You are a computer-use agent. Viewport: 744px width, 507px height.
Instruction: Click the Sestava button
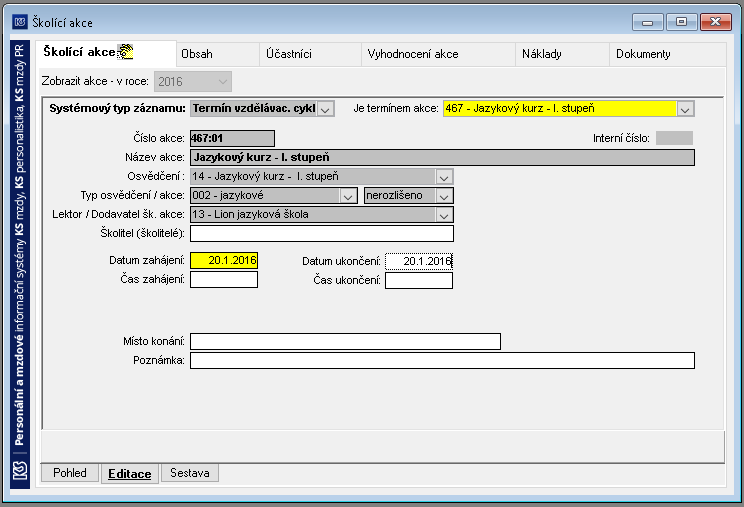[x=190, y=473]
